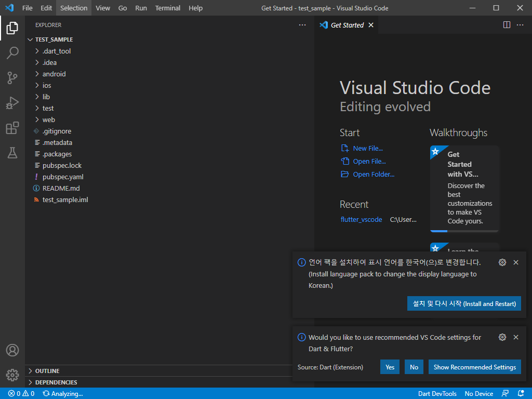Open gear on Korean language pack notification

[502, 262]
